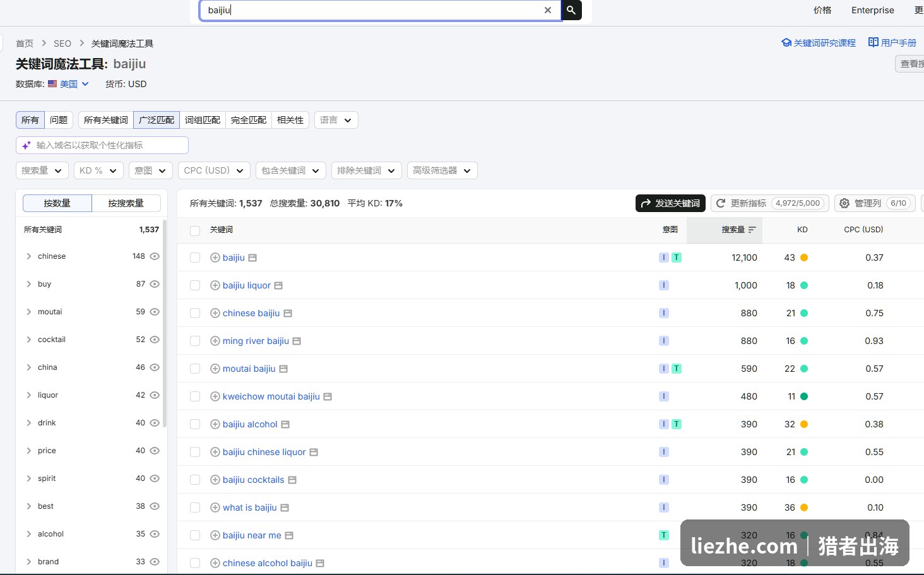Sort groups 按搜索量
The image size is (924, 575).
click(x=126, y=203)
